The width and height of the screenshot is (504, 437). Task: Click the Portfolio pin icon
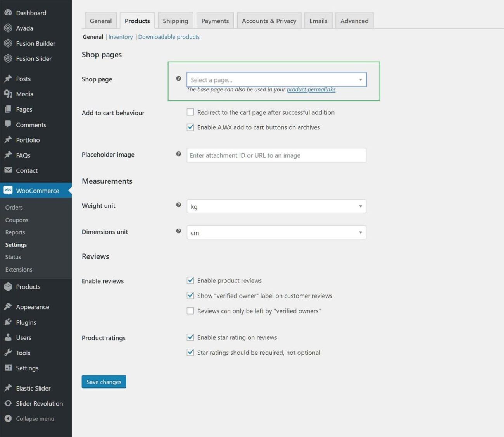click(8, 140)
